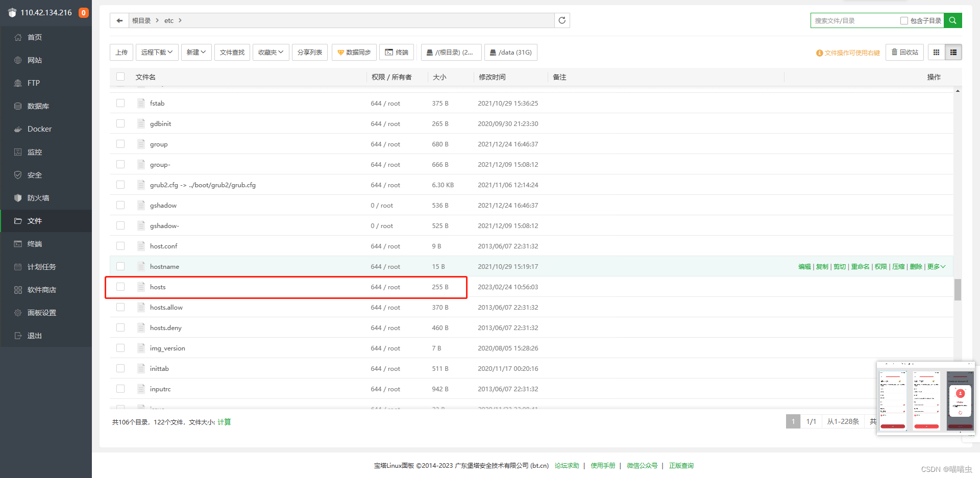Viewport: 980px width, 478px height.
Task: Click the 文件名 column header
Action: [145, 77]
